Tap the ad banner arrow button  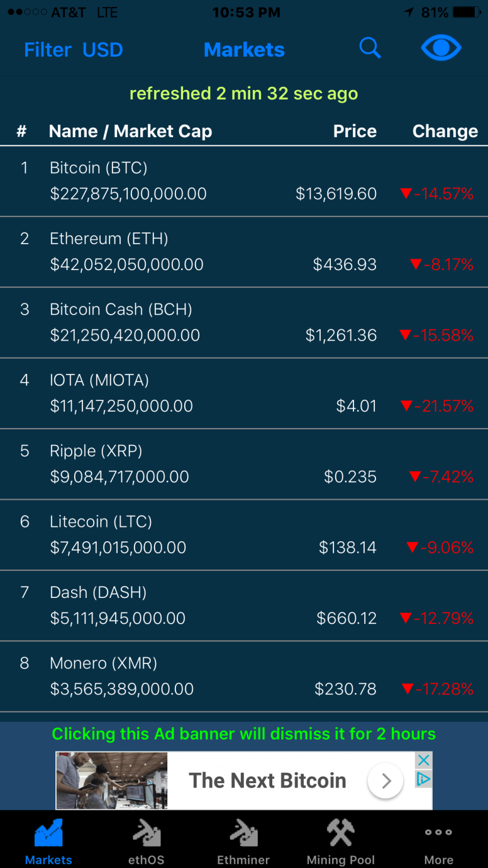point(385,781)
